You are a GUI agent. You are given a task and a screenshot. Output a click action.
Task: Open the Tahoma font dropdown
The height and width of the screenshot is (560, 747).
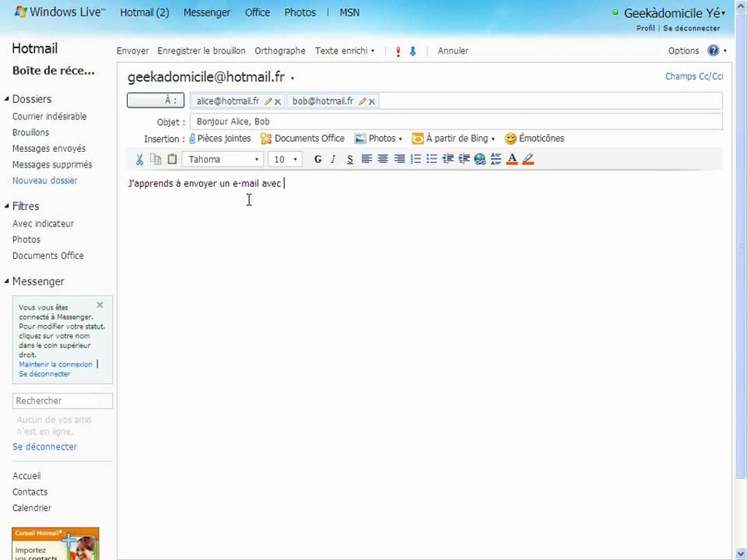(x=222, y=159)
